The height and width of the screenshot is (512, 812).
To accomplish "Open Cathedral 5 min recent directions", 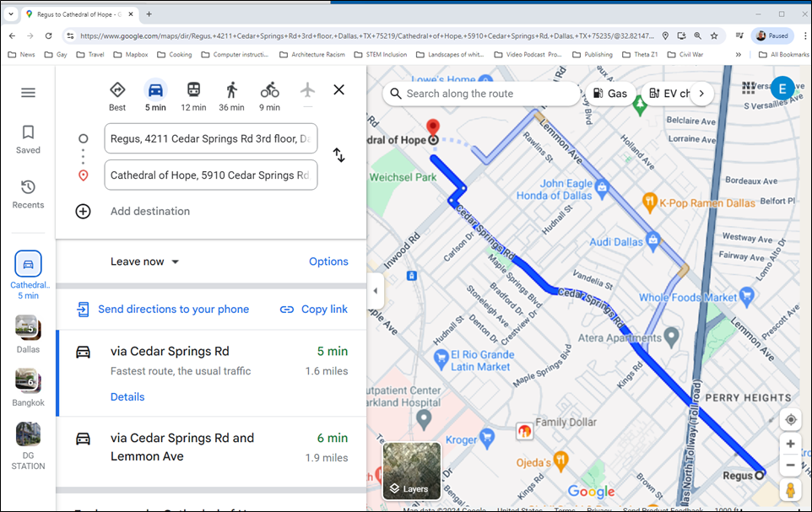I will pos(28,276).
